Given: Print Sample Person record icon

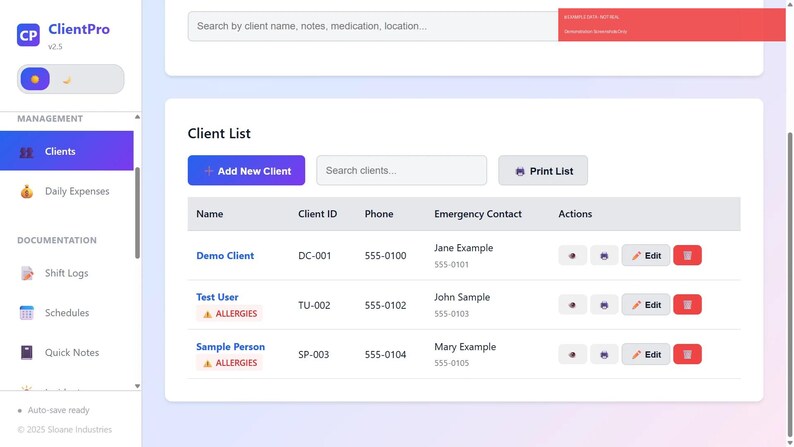Looking at the screenshot, I should (x=604, y=354).
